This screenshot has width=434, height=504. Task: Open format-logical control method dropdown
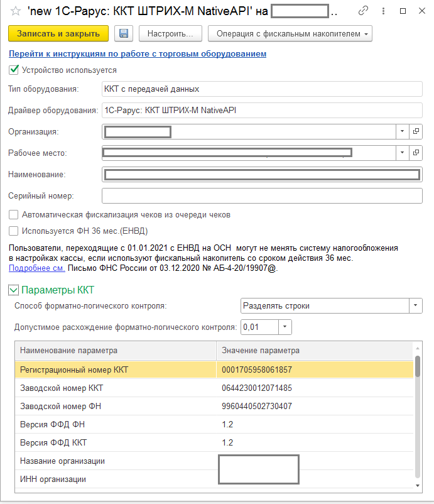[x=415, y=305]
